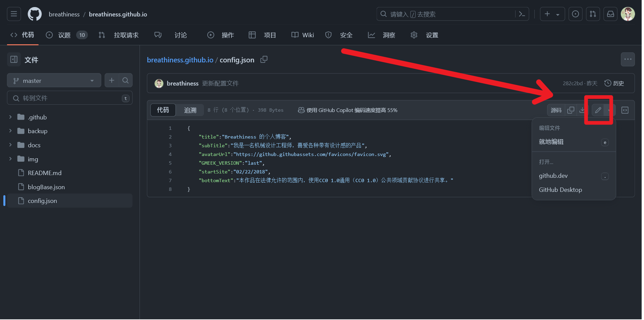
Task: Switch to the 源码 view
Action: pyautogui.click(x=556, y=110)
